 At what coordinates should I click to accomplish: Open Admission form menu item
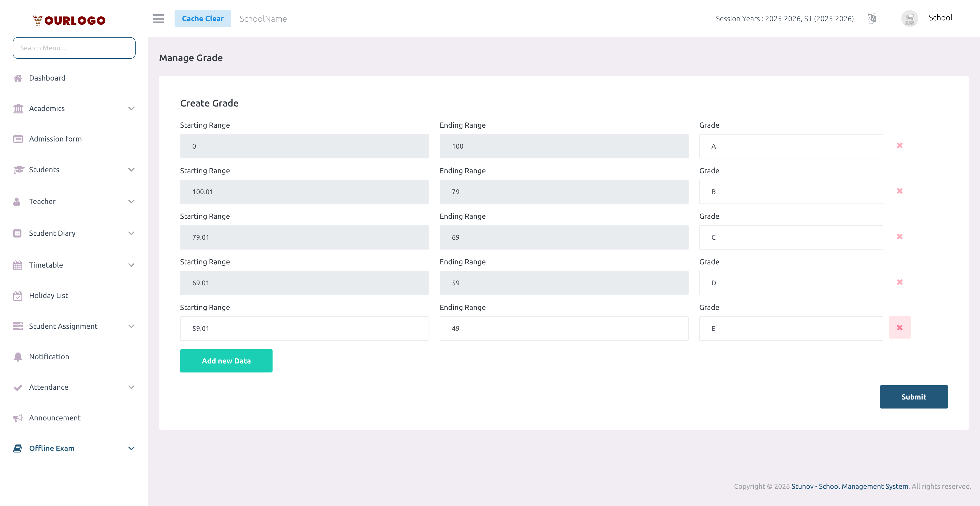point(55,139)
